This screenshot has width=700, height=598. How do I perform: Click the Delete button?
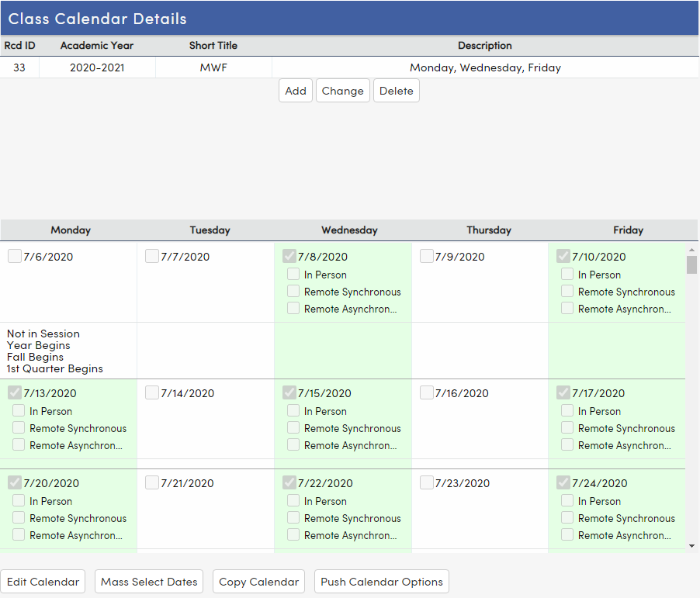[x=397, y=91]
